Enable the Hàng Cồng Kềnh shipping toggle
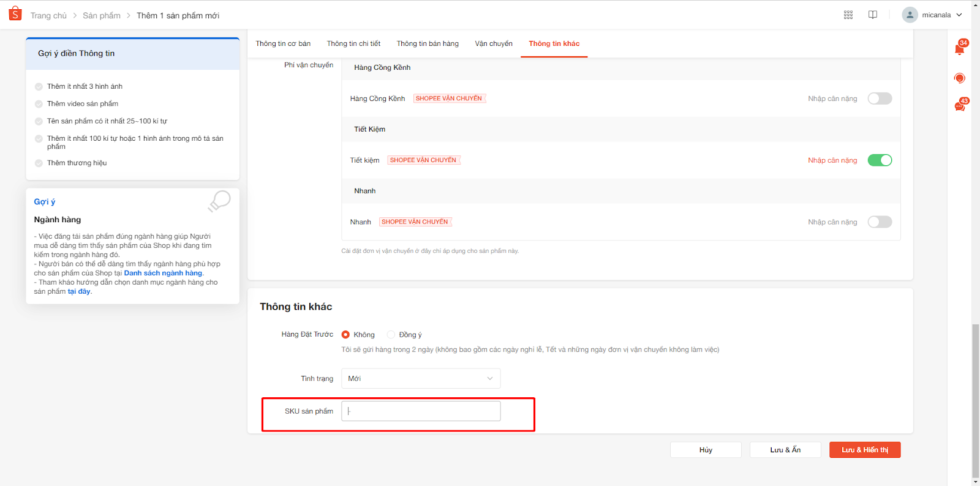Viewport: 980px width, 486px height. click(880, 99)
